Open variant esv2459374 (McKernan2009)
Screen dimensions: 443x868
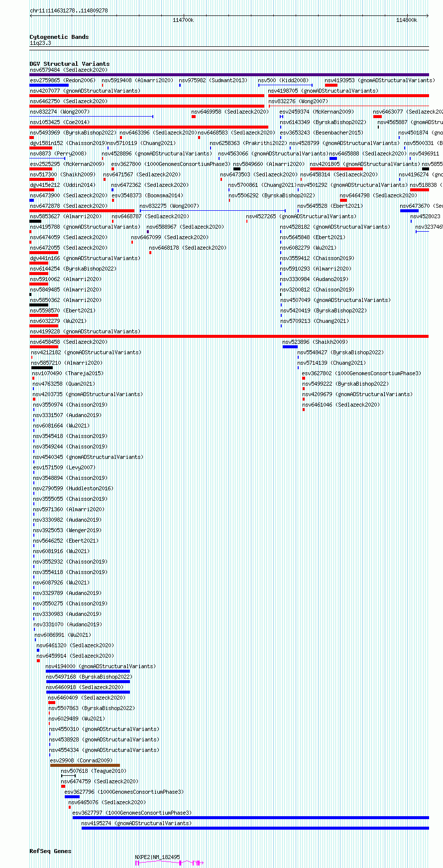tap(317, 112)
